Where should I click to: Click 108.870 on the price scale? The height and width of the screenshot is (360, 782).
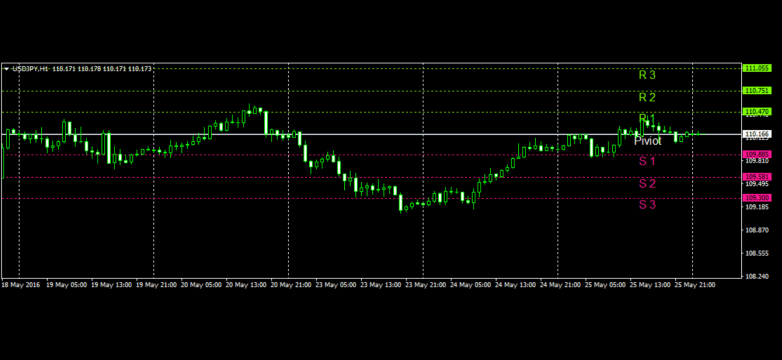point(757,230)
